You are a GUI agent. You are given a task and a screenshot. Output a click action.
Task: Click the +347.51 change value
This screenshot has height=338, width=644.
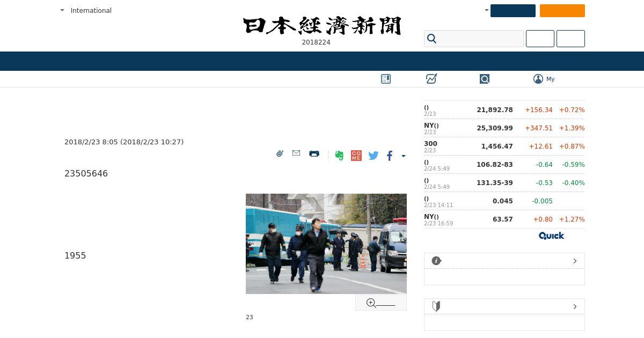click(x=539, y=128)
